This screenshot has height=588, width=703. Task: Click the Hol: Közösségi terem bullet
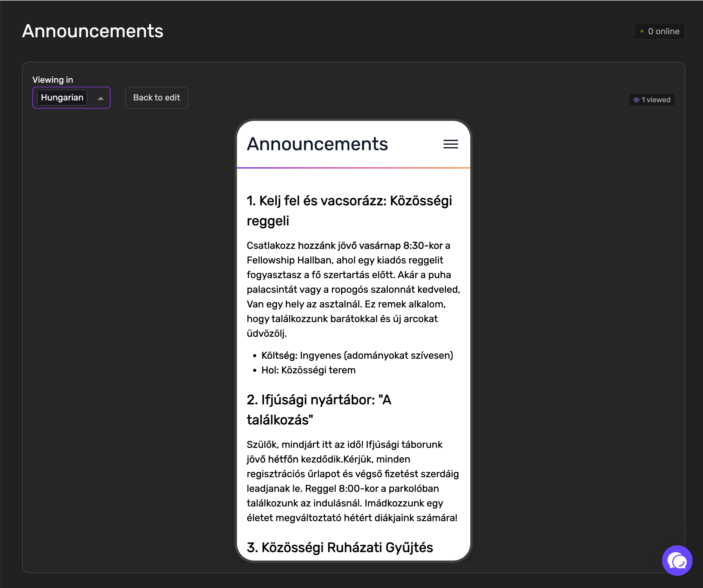pyautogui.click(x=308, y=370)
